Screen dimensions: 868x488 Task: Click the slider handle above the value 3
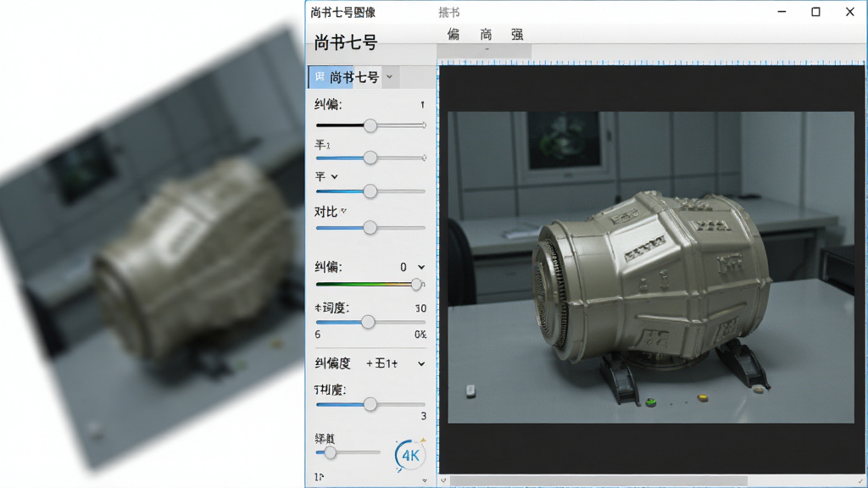click(370, 404)
